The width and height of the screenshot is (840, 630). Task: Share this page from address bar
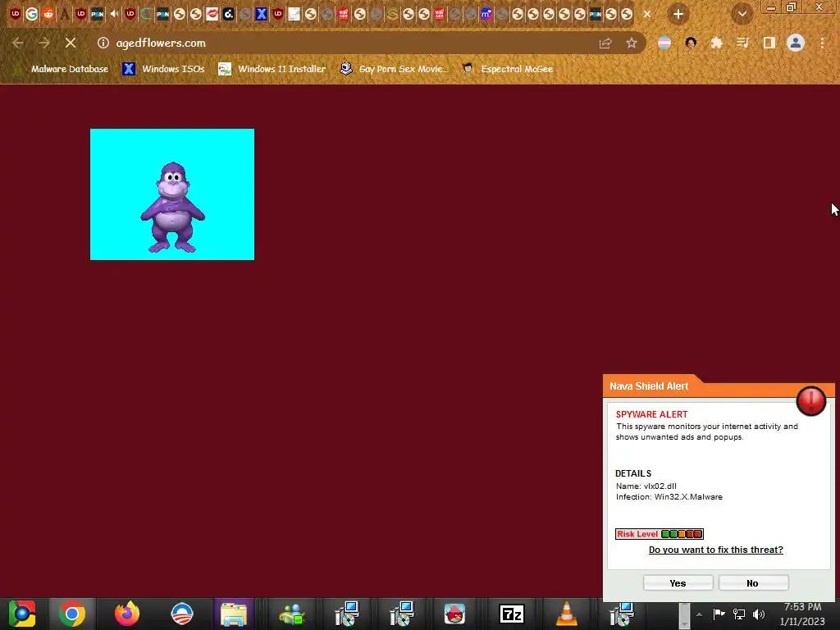(605, 43)
